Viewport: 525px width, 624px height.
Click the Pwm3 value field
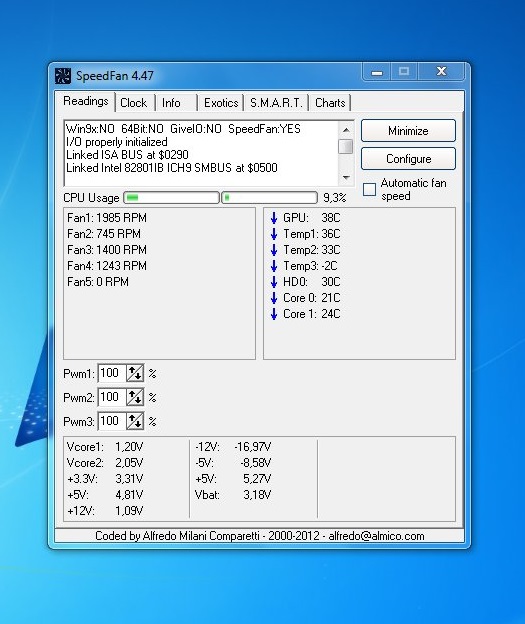pos(112,421)
